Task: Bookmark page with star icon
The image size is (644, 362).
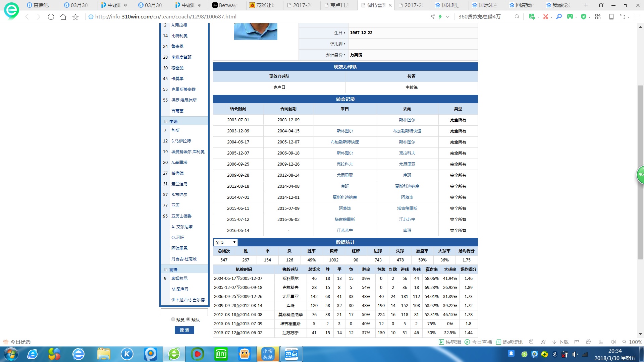Action: click(x=75, y=17)
